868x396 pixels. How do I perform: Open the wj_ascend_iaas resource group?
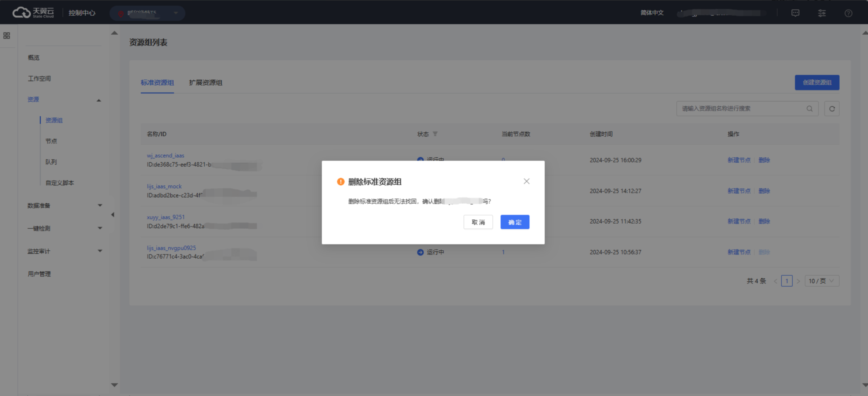pyautogui.click(x=165, y=155)
